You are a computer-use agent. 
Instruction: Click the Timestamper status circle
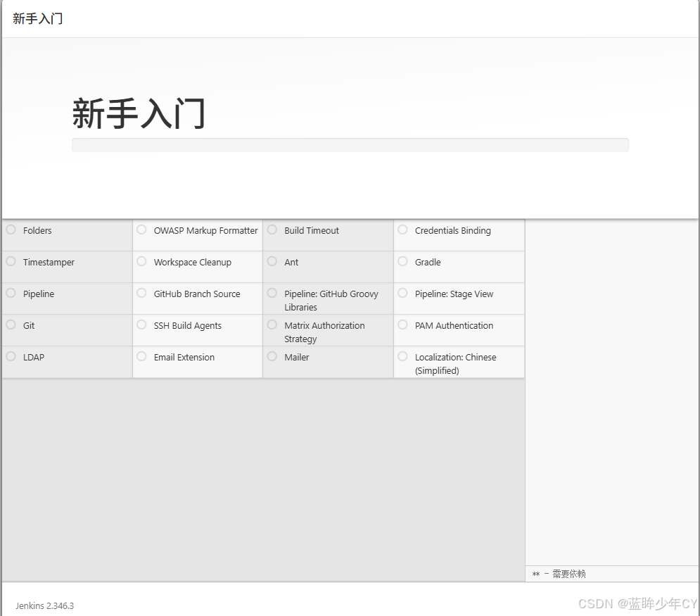[11, 261]
